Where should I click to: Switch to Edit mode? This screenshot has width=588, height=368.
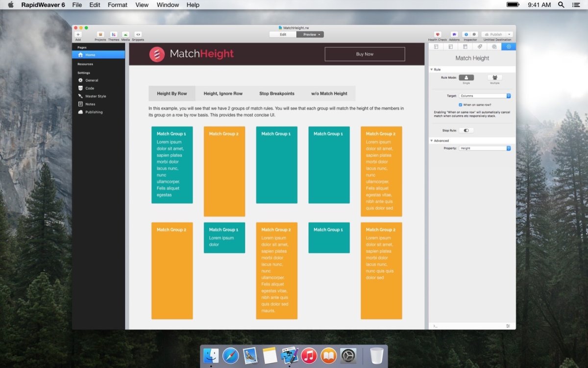283,34
